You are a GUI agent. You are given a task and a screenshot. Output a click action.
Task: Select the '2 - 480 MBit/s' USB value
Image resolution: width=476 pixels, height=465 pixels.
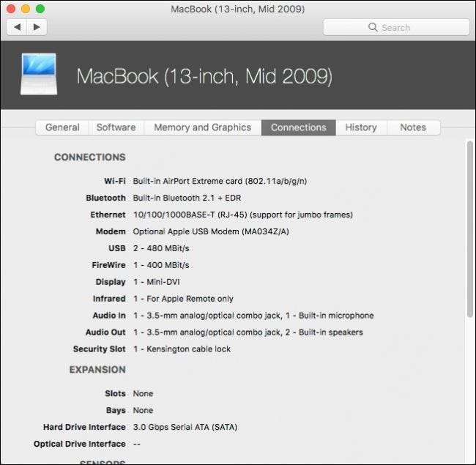click(161, 248)
